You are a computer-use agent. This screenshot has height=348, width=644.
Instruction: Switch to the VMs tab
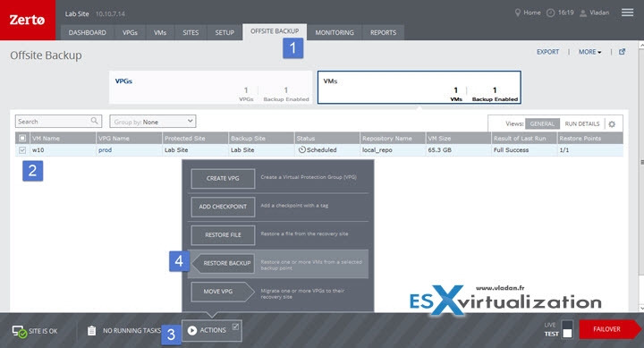[160, 32]
